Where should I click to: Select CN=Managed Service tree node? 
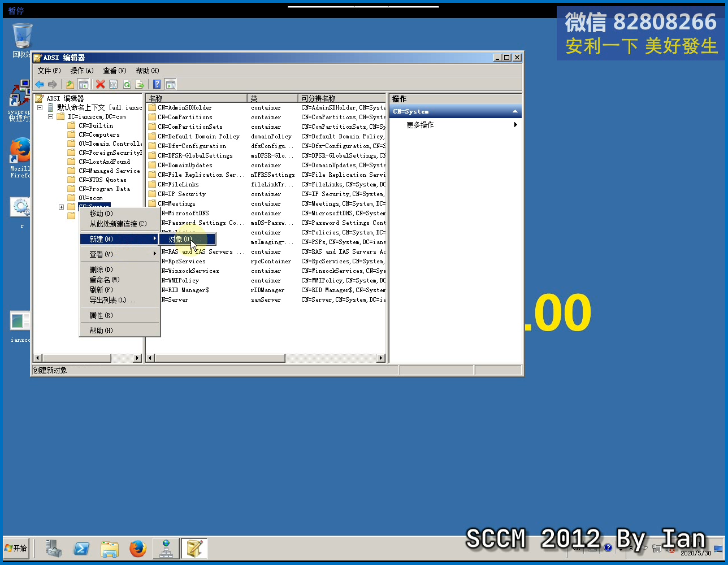coord(109,171)
